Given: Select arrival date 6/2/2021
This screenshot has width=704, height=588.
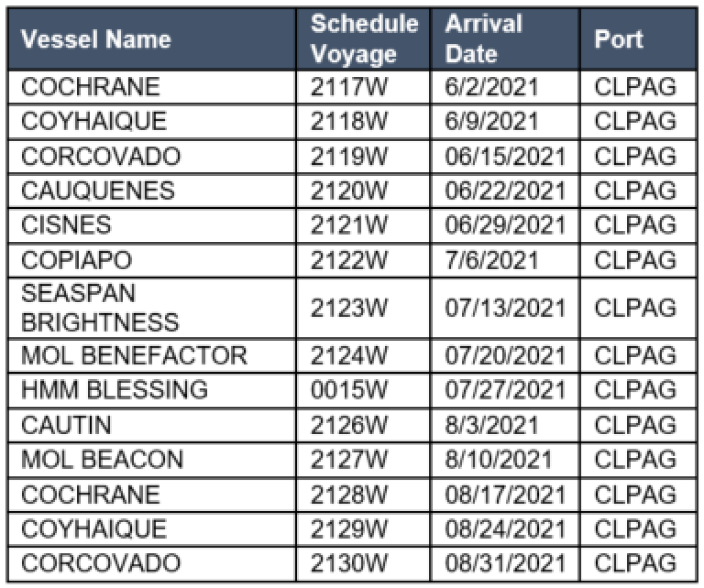Looking at the screenshot, I should 491,87.
